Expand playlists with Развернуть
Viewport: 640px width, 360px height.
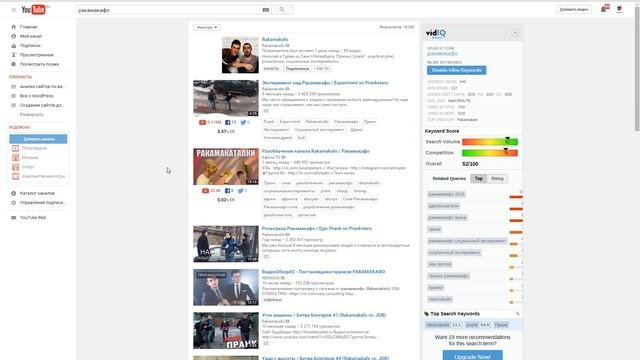point(32,115)
